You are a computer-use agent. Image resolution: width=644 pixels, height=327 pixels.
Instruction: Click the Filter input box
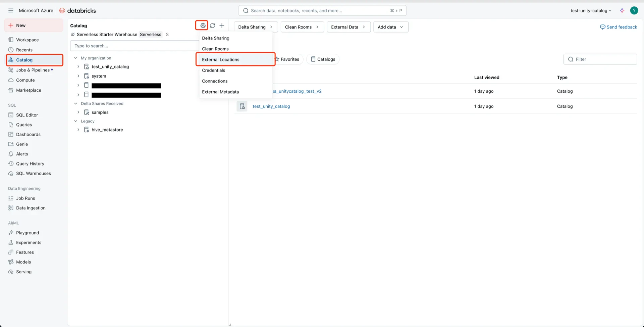point(600,59)
